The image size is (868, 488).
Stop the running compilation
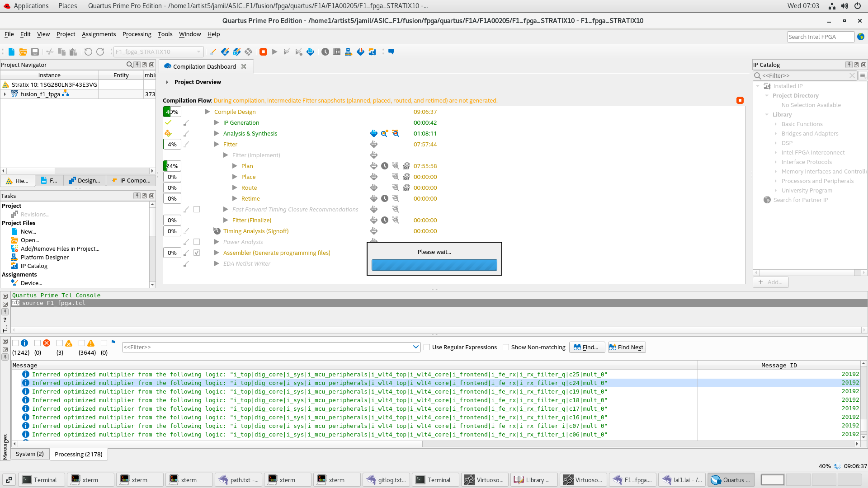coord(264,52)
